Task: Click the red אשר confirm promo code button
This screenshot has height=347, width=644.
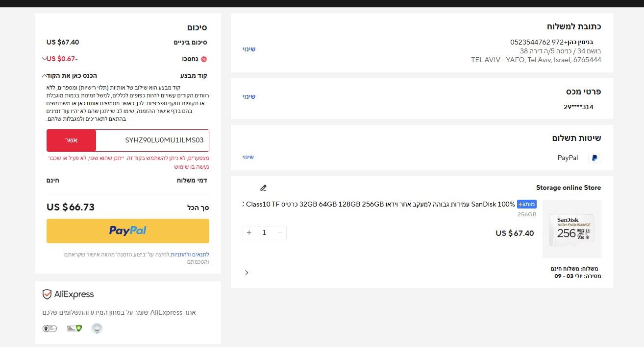Action: click(x=72, y=140)
